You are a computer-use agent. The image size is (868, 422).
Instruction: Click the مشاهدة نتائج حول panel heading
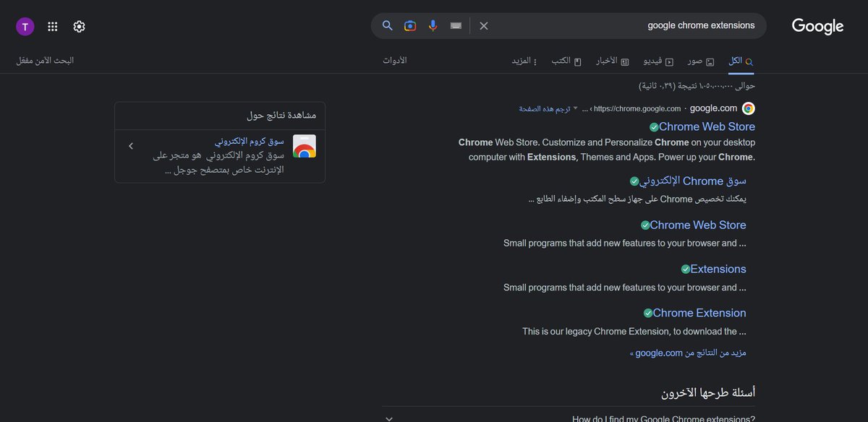coord(281,116)
